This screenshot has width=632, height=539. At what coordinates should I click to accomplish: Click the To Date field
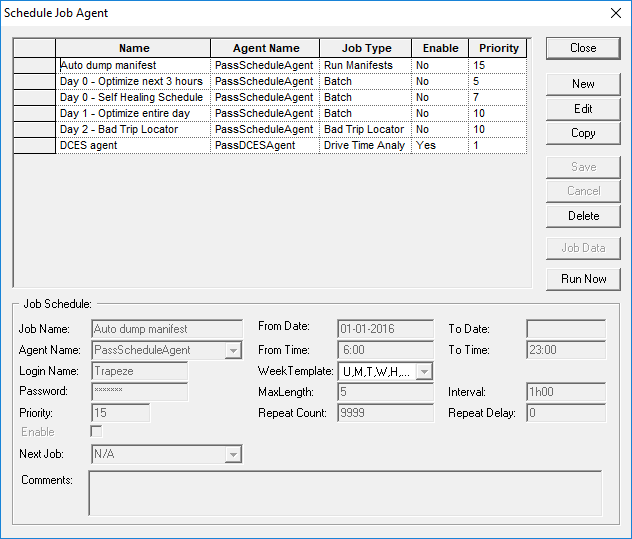[566, 329]
